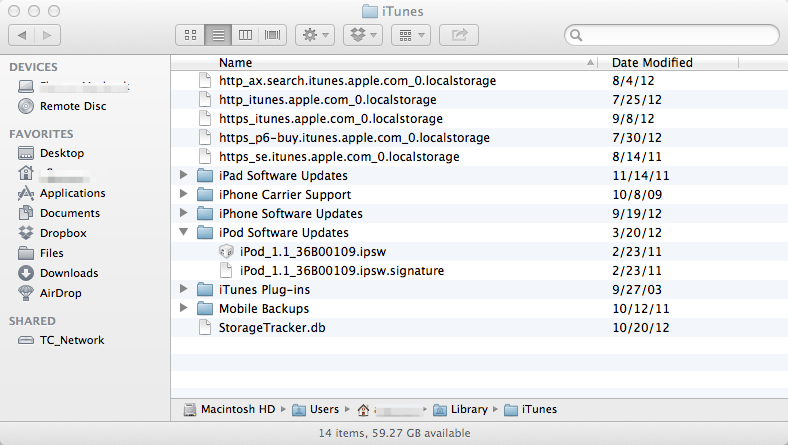
Task: Click home folder in path bar
Action: pyautogui.click(x=388, y=410)
